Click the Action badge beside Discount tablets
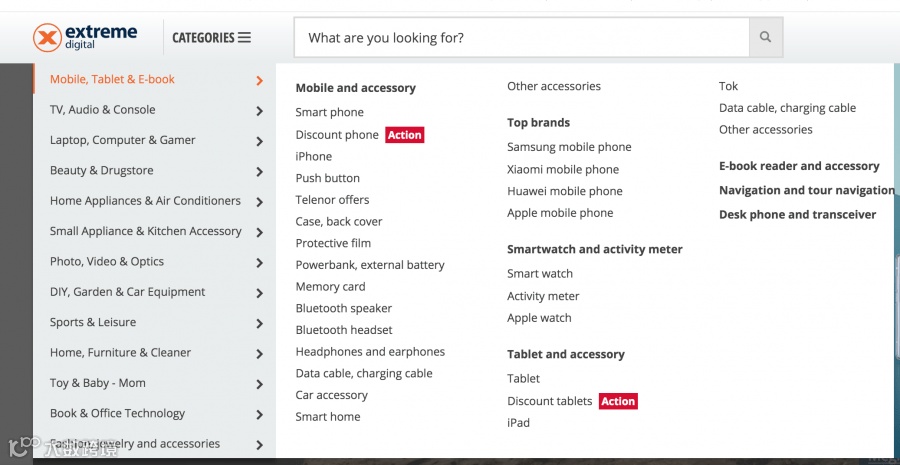The width and height of the screenshot is (900, 465). [x=617, y=401]
